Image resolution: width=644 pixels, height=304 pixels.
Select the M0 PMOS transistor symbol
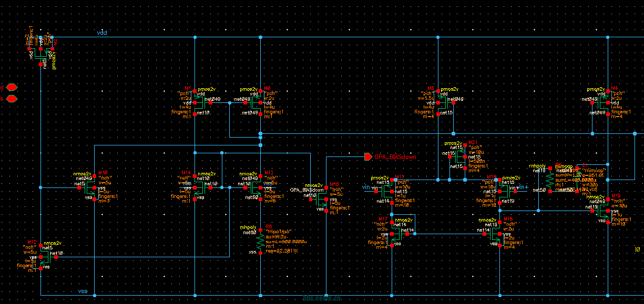click(x=257, y=103)
